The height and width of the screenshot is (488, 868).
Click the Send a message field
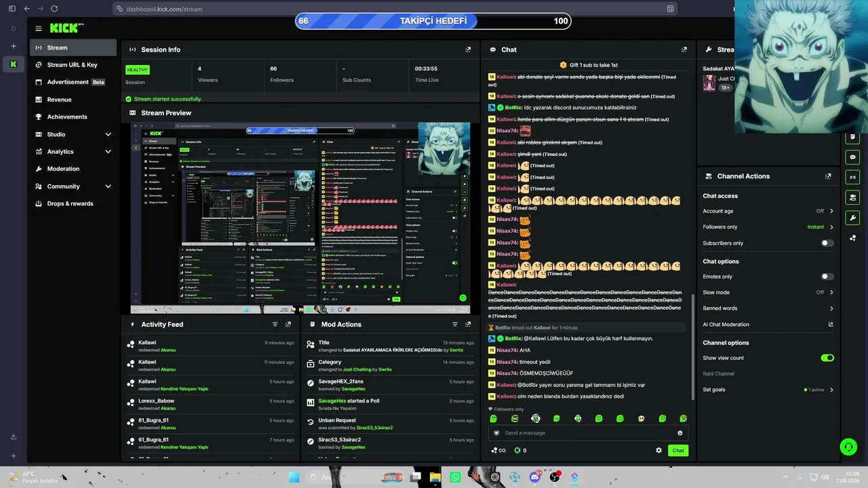588,433
